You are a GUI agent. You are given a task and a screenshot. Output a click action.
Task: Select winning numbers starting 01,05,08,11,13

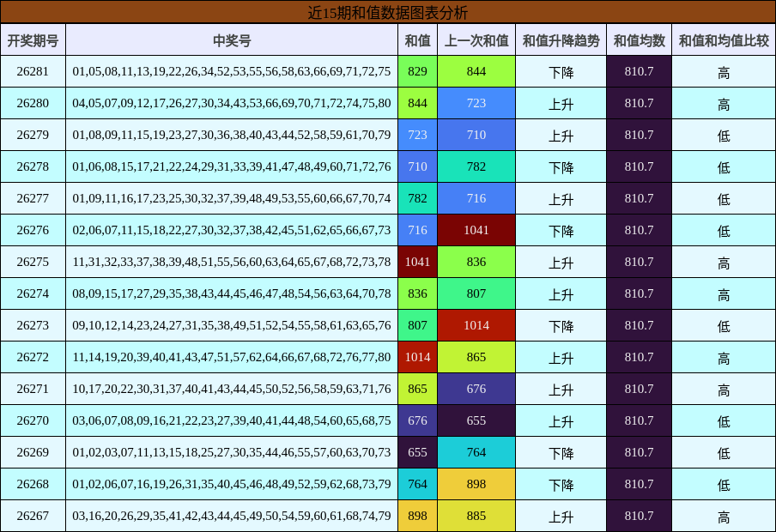click(232, 71)
